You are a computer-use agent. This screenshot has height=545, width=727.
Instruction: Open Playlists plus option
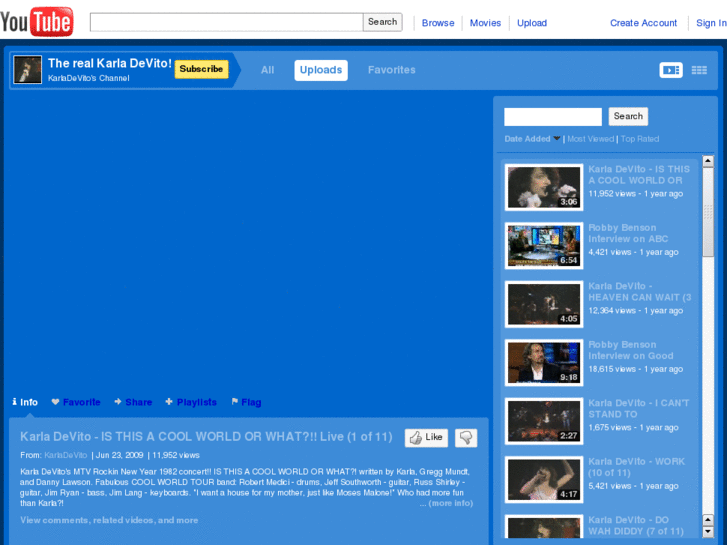click(x=191, y=402)
